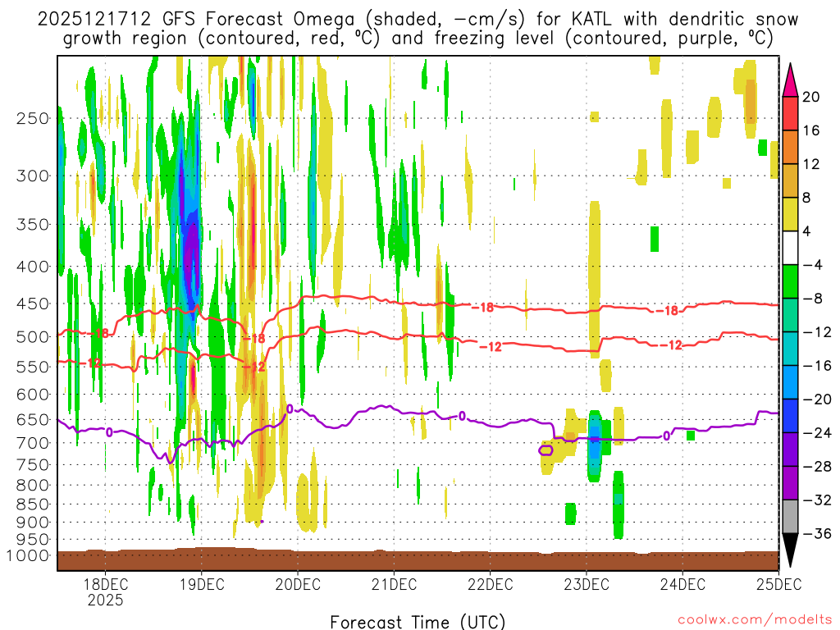Screen dimensions: 840x630
Task: Click the -12 contour label near 24DEC
Action: pyautogui.click(x=671, y=345)
